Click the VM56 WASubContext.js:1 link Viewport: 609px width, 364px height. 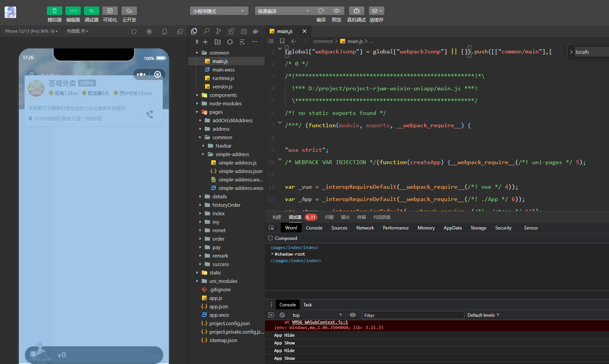pos(320,322)
